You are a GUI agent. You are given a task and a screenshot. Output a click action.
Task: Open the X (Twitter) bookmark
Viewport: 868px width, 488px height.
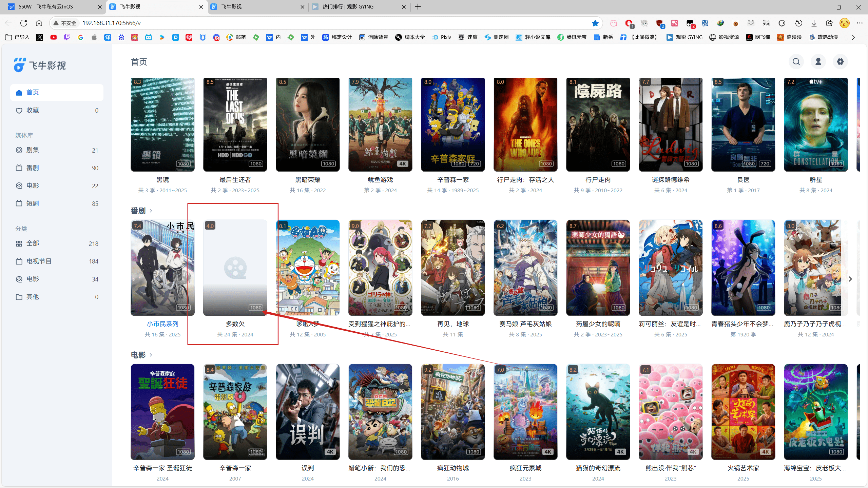coord(40,37)
